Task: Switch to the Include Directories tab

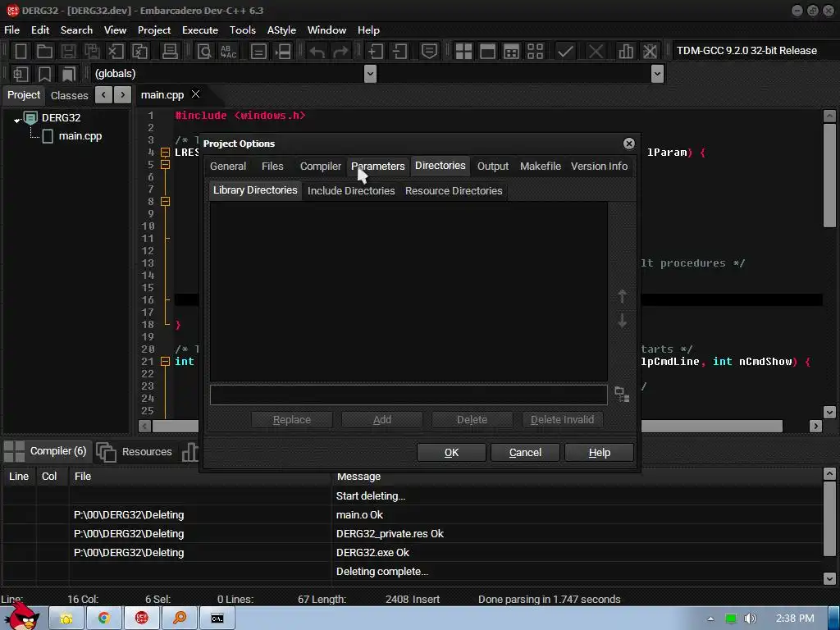Action: (351, 190)
